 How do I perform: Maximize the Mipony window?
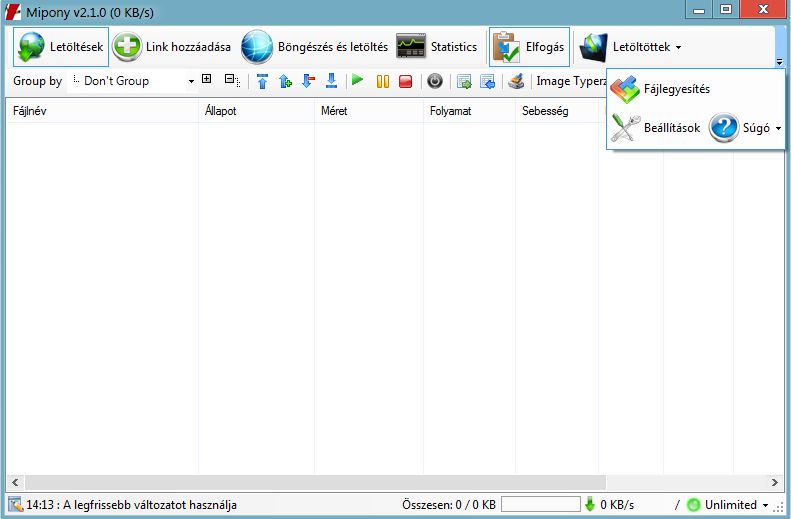pyautogui.click(x=726, y=10)
